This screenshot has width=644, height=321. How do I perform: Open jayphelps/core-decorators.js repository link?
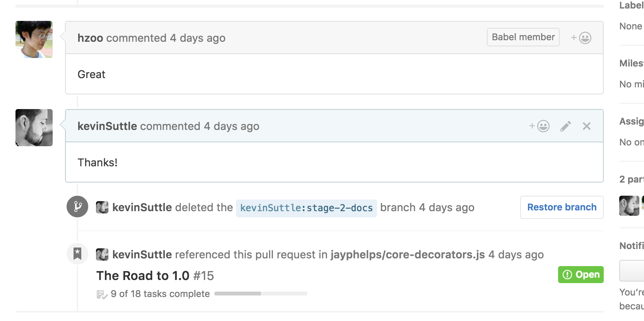coord(408,254)
